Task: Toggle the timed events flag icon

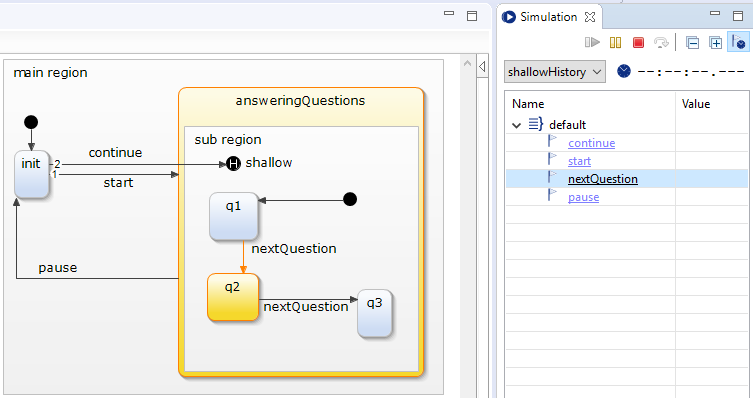Action: pyautogui.click(x=739, y=42)
